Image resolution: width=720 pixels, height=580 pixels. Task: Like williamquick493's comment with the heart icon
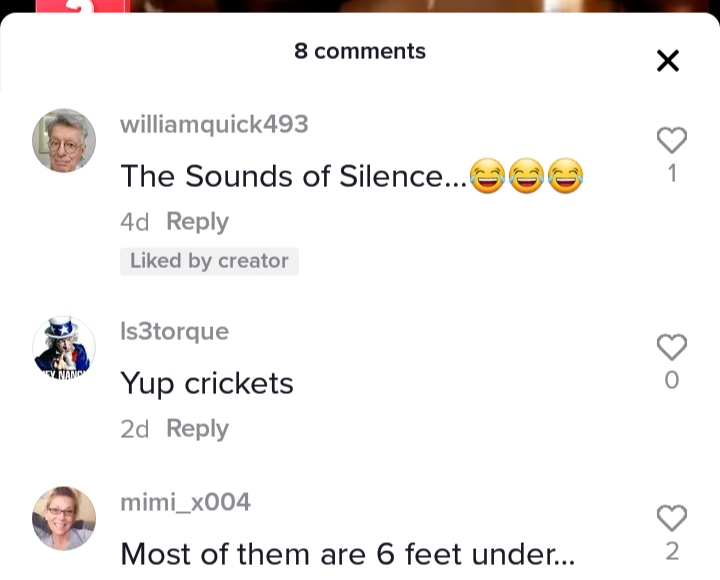(672, 140)
